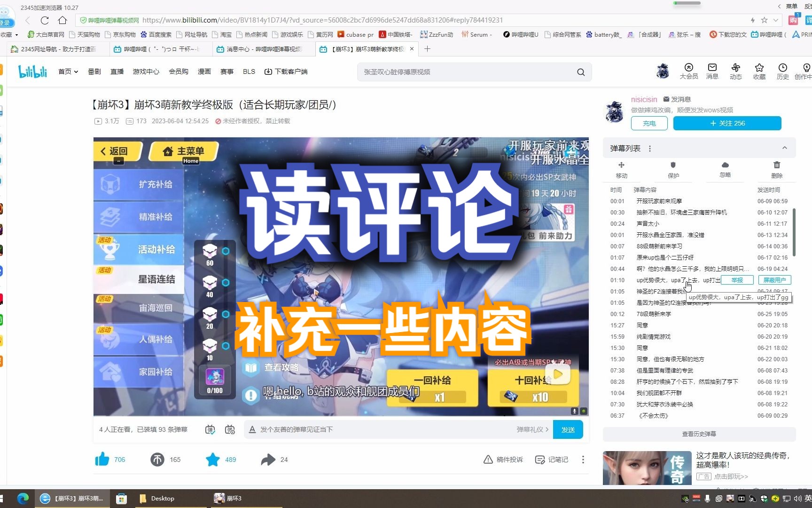Expand the 首页 dropdown menu
The height and width of the screenshot is (508, 812).
(x=68, y=71)
